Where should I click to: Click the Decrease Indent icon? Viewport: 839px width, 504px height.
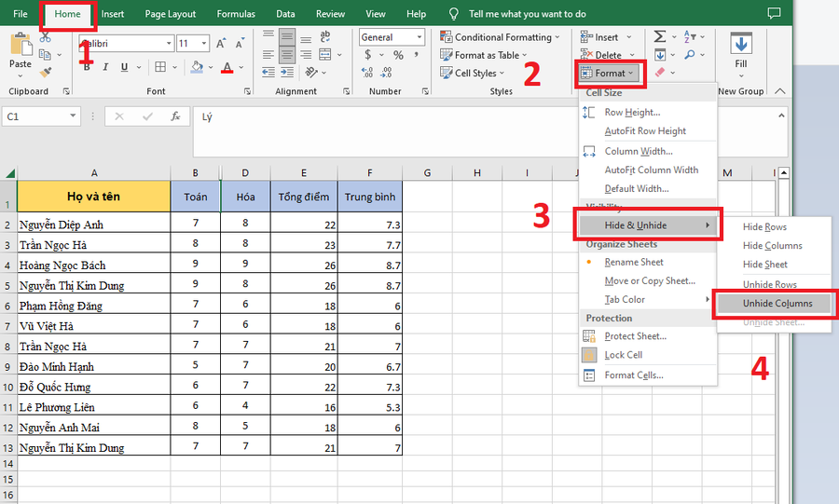click(x=268, y=72)
